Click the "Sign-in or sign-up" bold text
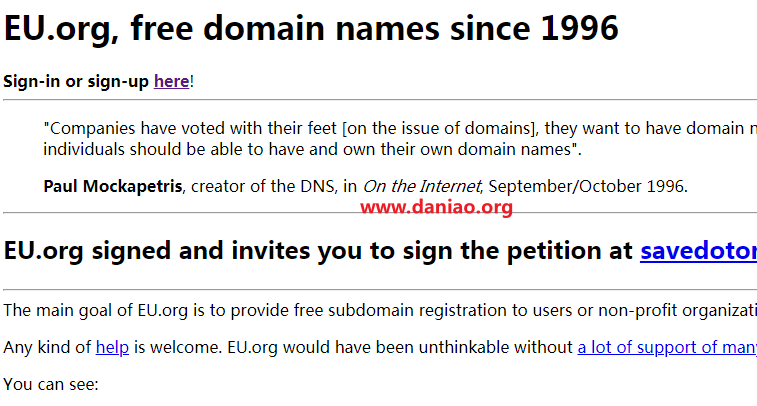This screenshot has width=757, height=406. point(76,81)
